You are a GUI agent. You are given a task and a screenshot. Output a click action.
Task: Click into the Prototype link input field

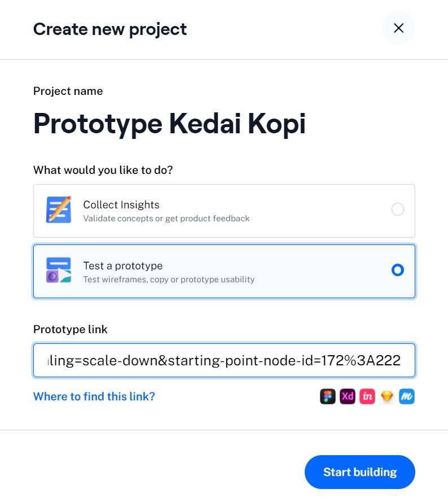tap(224, 360)
